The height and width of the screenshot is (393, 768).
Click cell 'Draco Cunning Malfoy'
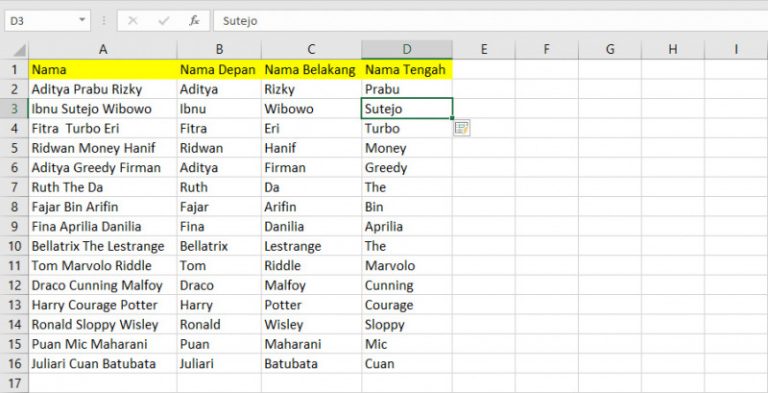pyautogui.click(x=103, y=285)
